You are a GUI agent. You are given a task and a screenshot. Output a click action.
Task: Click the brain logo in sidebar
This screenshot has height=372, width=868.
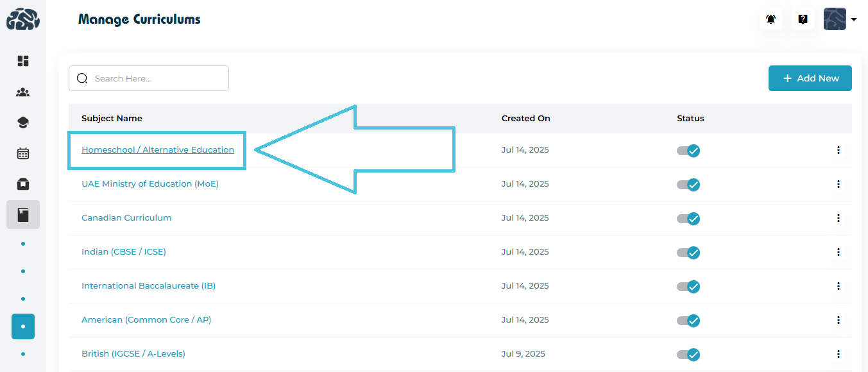point(23,19)
